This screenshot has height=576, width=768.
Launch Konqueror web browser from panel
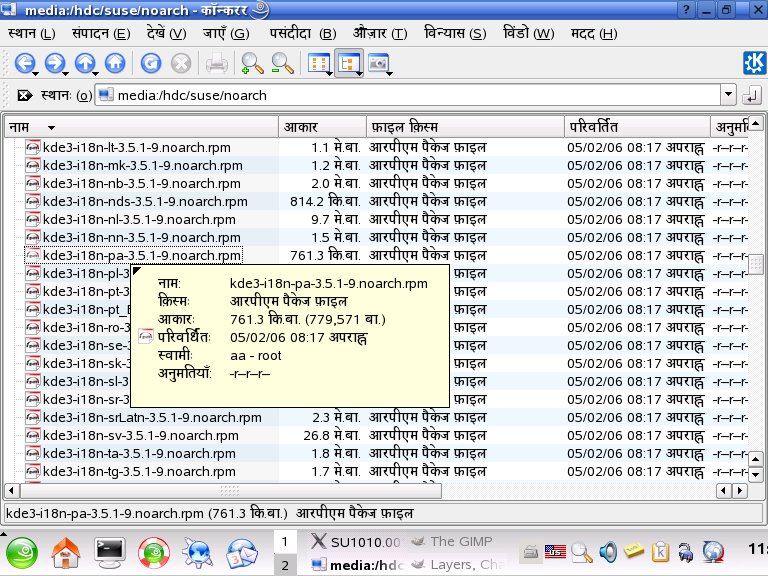point(197,553)
